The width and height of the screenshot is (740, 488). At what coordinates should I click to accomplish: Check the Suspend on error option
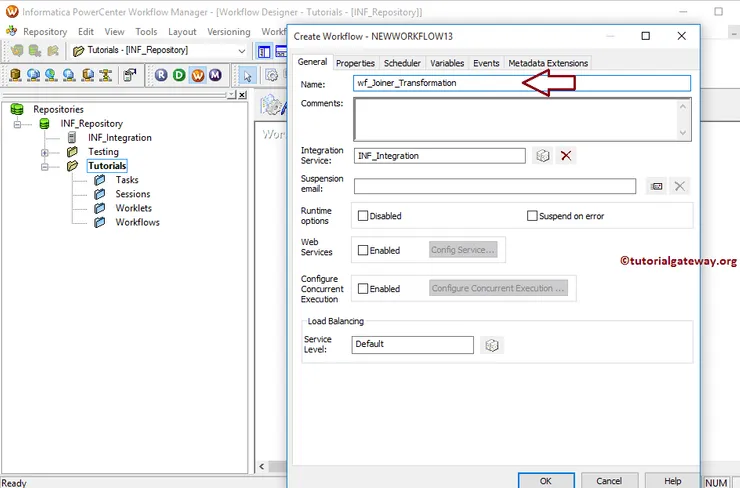[532, 216]
